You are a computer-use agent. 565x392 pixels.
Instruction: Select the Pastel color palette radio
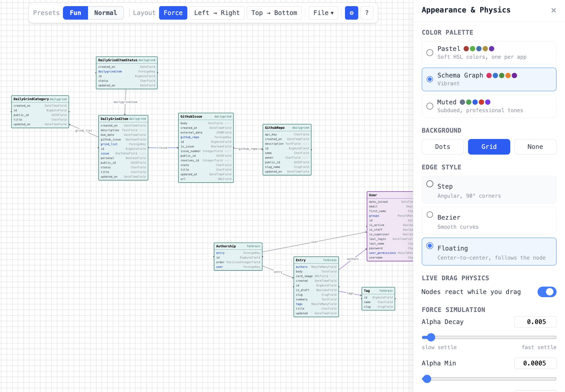click(430, 53)
